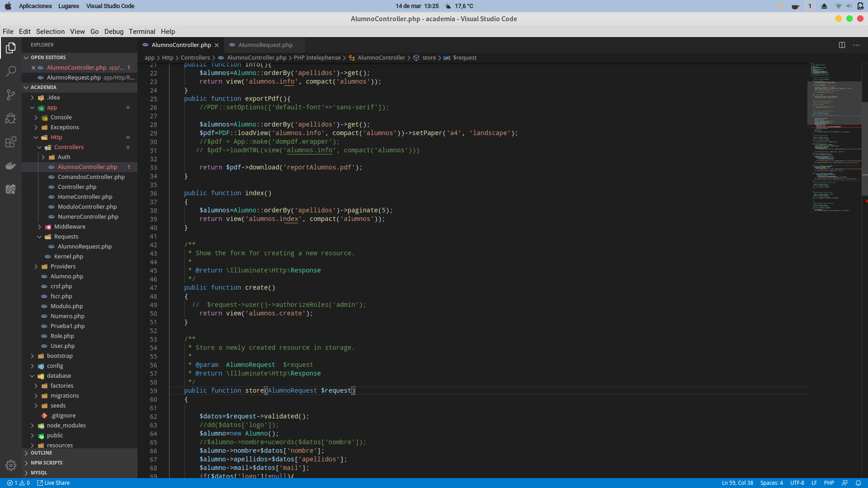The width and height of the screenshot is (868, 488).
Task: Click PHP language mode in status bar
Action: click(x=829, y=483)
